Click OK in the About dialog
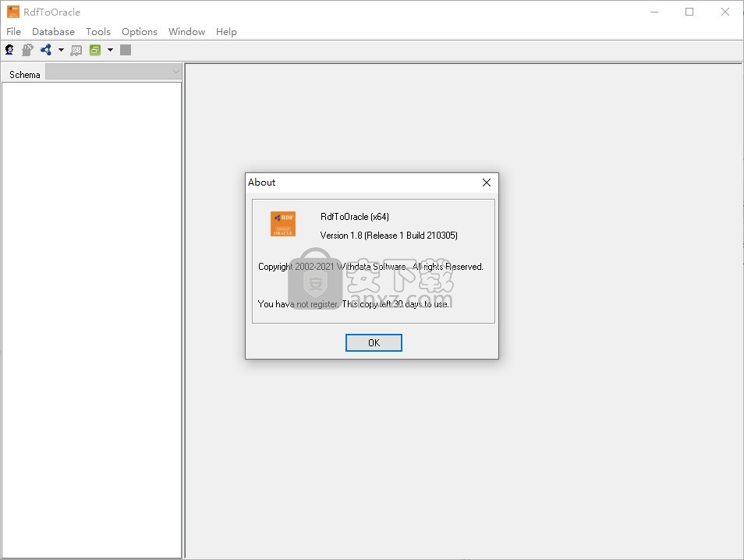 point(374,342)
